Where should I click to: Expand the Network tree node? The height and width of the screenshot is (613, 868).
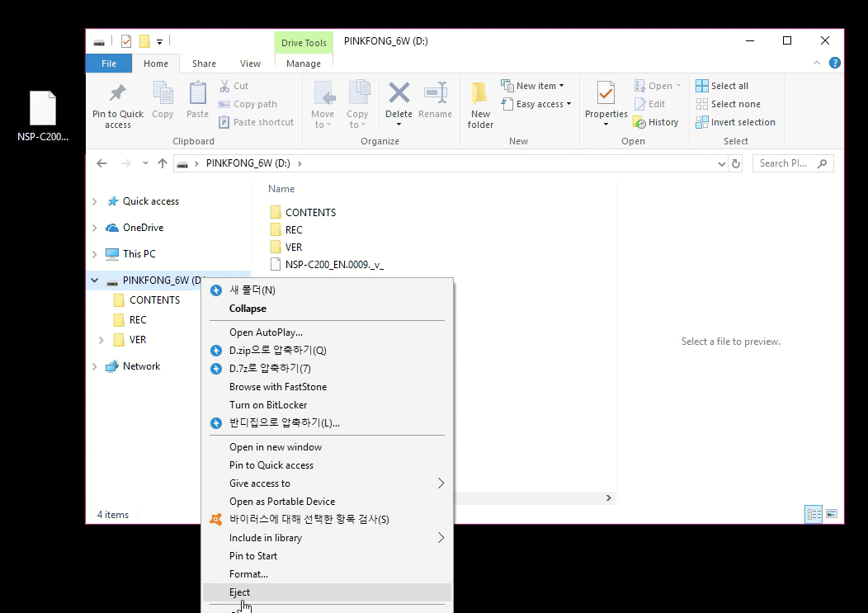(x=95, y=366)
